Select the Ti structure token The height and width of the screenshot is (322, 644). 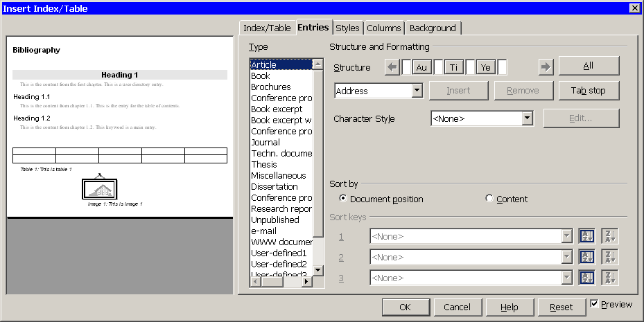pyautogui.click(x=454, y=67)
